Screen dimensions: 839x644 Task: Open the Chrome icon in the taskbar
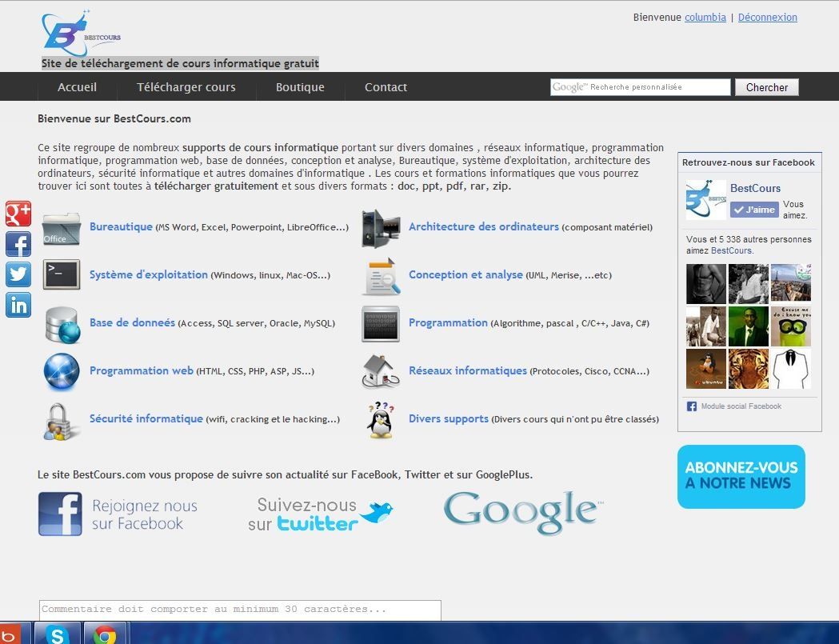(105, 634)
